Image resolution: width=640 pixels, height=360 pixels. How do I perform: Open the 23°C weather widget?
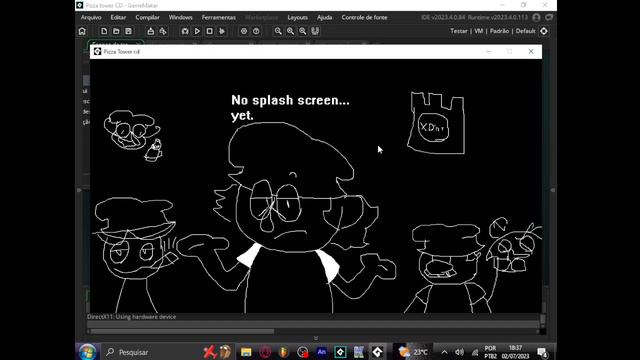pyautogui.click(x=413, y=352)
